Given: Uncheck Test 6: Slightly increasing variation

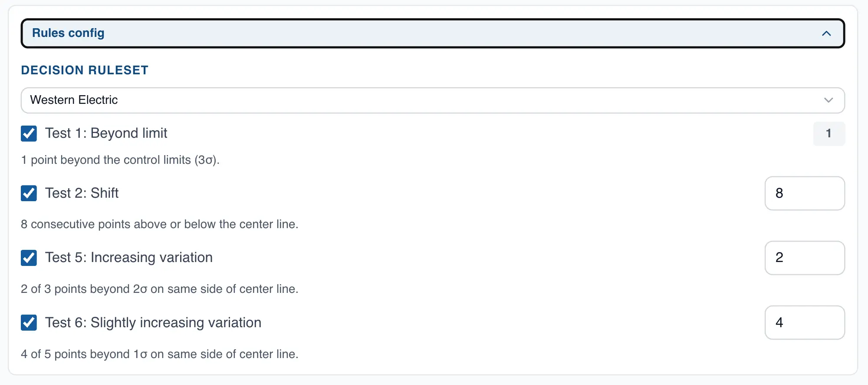Looking at the screenshot, I should [29, 322].
